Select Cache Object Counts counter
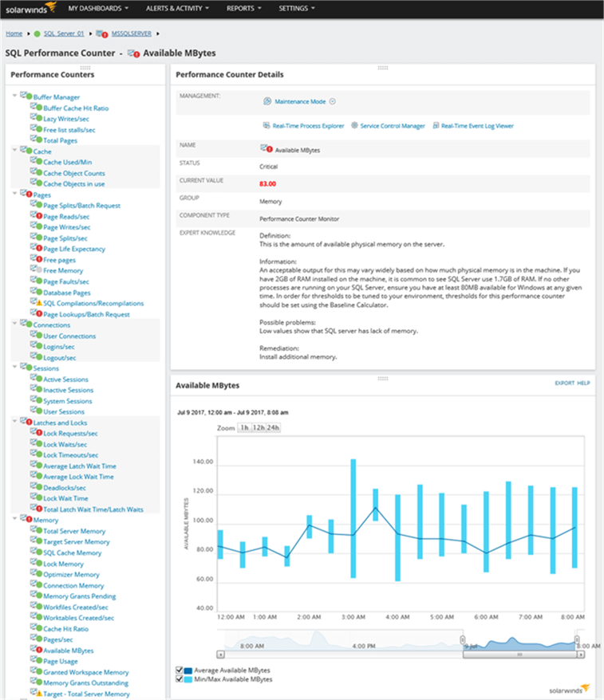 [74, 173]
